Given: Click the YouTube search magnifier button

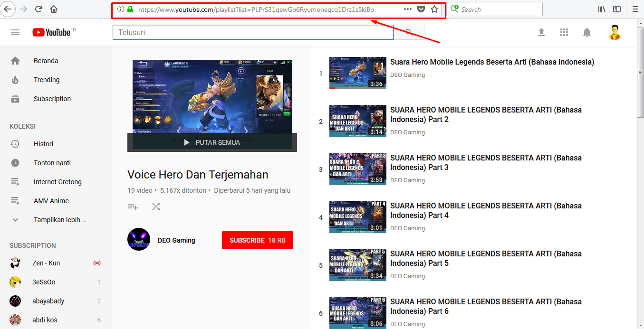Looking at the screenshot, I should (409, 32).
